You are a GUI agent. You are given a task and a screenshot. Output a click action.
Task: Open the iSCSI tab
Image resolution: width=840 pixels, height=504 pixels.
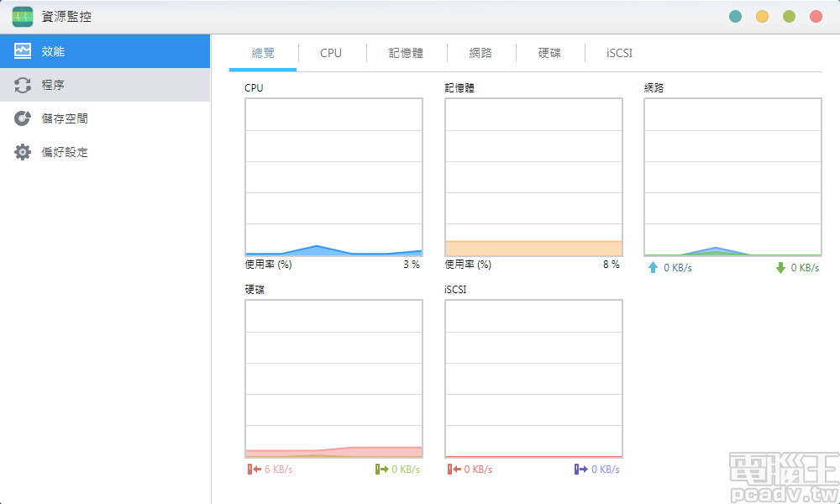(x=618, y=52)
